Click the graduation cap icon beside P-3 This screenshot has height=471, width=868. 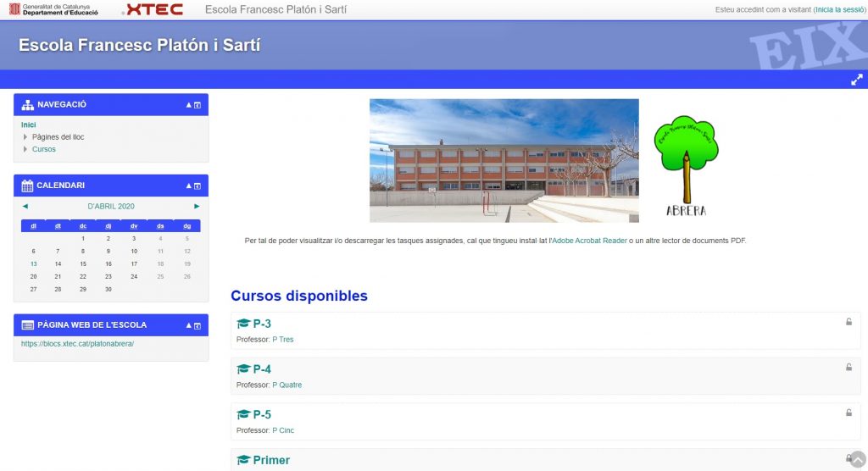(243, 324)
